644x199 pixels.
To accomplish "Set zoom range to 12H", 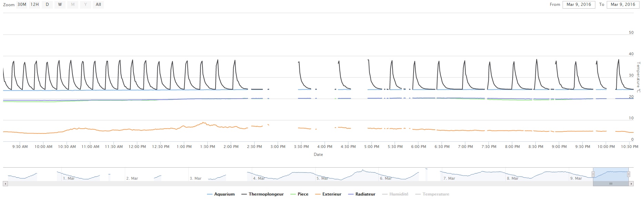I will tap(34, 4).
